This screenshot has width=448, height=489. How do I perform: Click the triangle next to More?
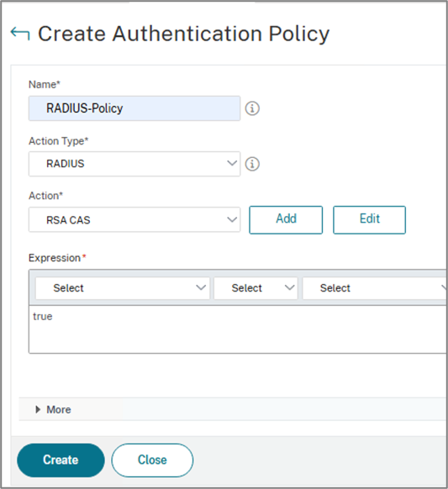point(38,409)
